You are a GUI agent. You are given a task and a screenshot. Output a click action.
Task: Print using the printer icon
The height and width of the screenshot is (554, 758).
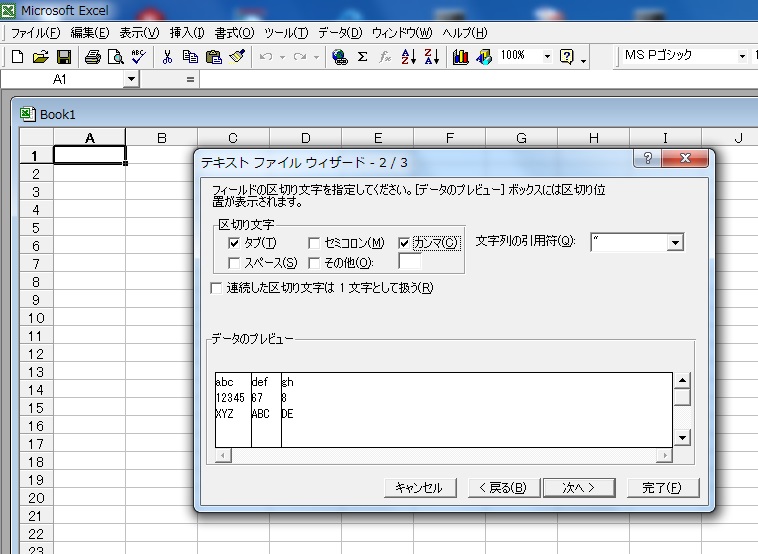point(92,57)
